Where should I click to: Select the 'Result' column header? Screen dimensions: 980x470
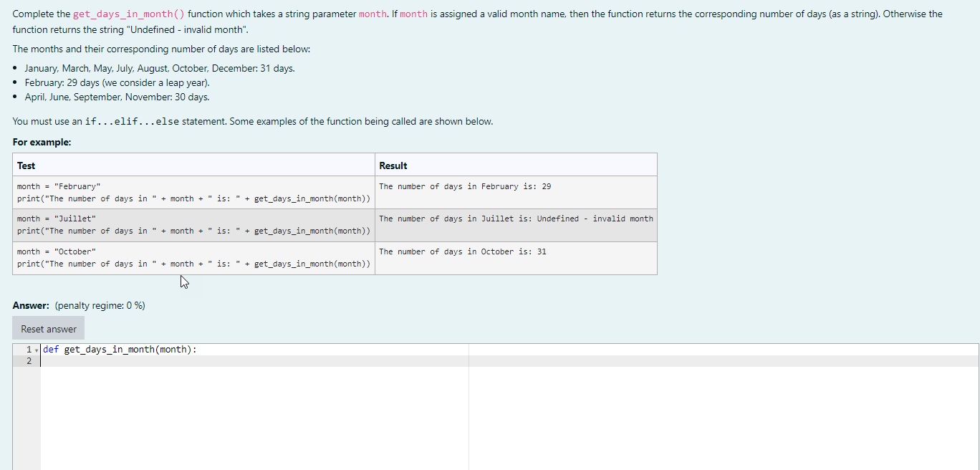pyautogui.click(x=516, y=166)
